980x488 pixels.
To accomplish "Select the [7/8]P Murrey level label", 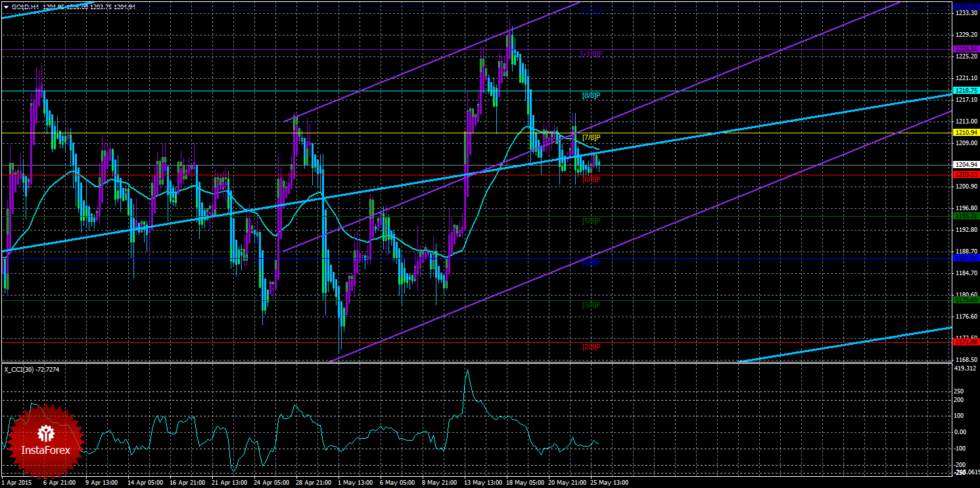I will [592, 137].
